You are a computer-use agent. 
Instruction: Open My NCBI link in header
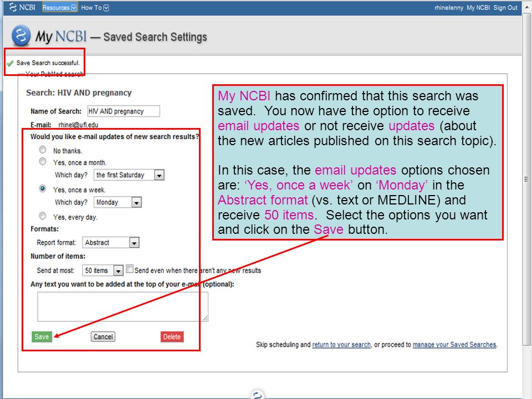[478, 7]
